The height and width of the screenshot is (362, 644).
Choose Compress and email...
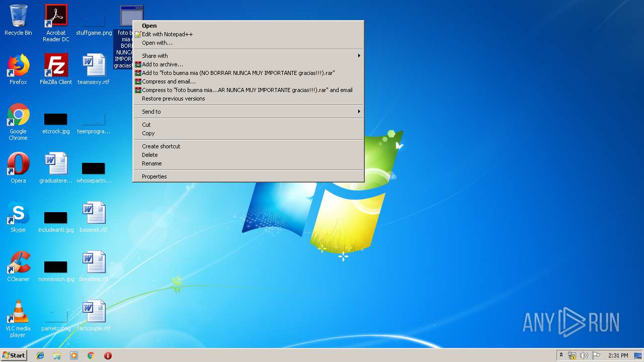click(x=248, y=81)
